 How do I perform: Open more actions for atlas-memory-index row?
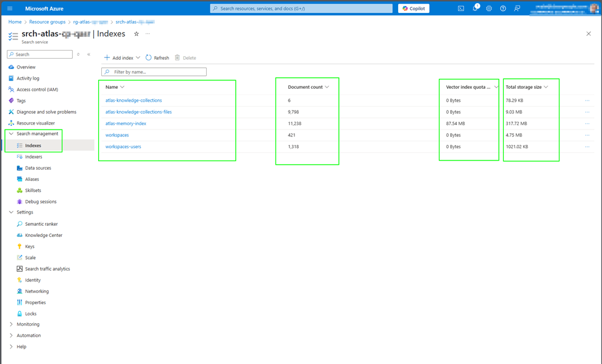587,123
